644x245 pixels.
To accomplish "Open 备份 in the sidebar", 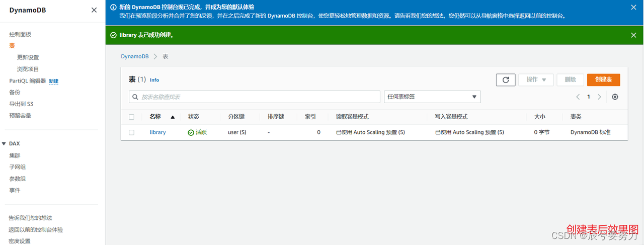I will point(15,92).
